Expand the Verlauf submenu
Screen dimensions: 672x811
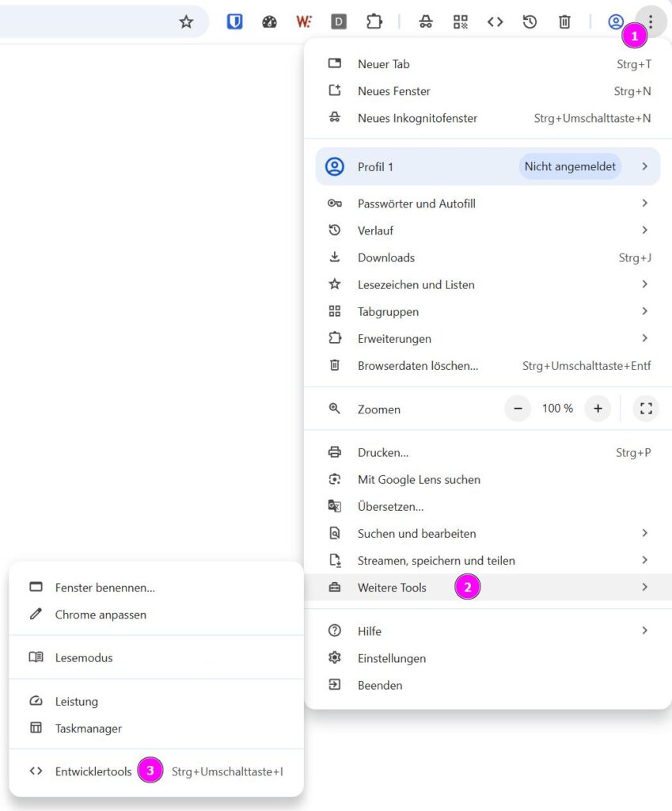pyautogui.click(x=644, y=230)
